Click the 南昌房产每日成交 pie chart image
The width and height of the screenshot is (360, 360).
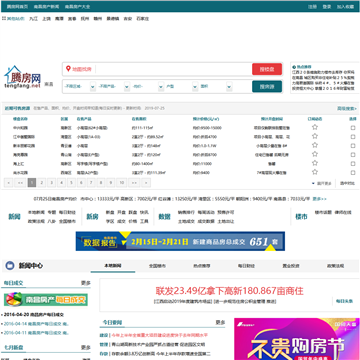[46, 299]
